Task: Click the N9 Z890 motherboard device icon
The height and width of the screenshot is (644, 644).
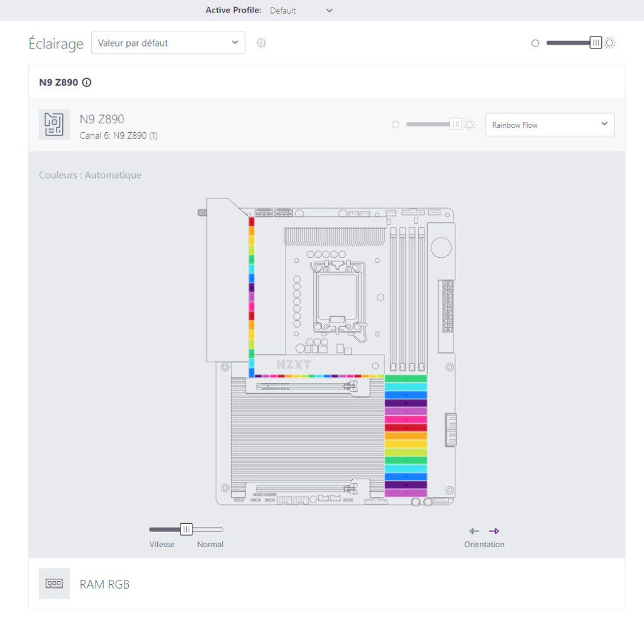Action: point(54,125)
